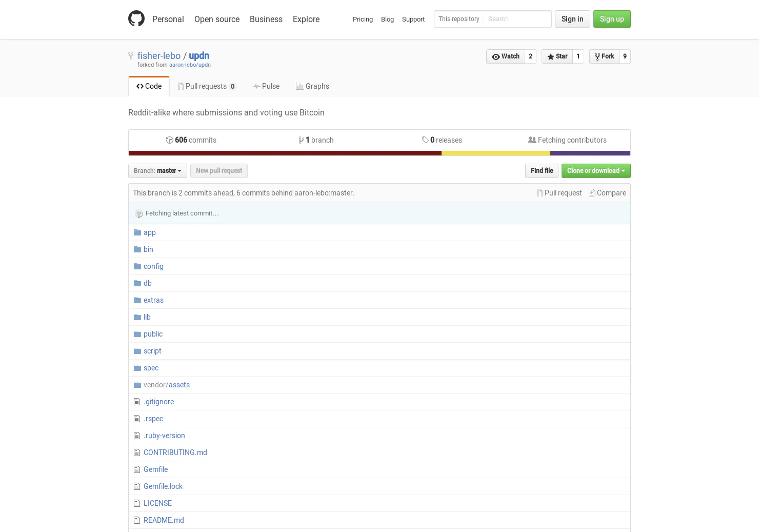The height and width of the screenshot is (532, 759).
Task: Watch this repository
Action: (x=506, y=56)
